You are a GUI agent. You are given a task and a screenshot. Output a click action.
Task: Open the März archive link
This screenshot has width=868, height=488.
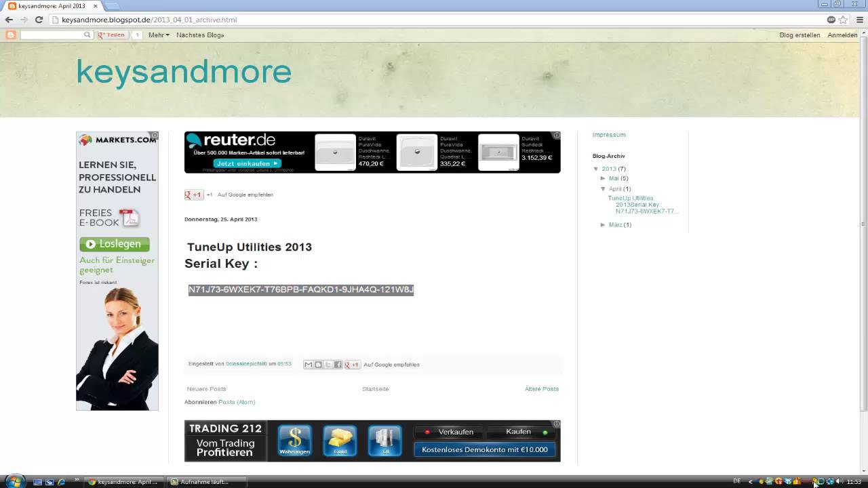click(615, 224)
